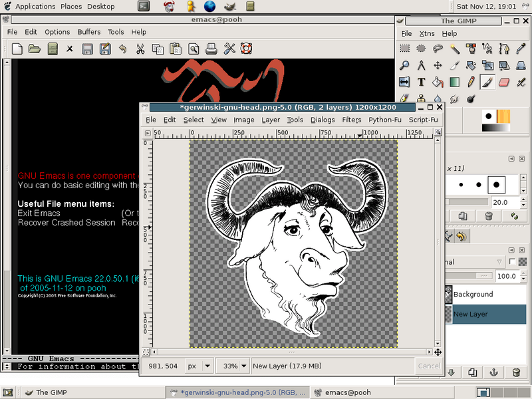Click the Cancel button in the status bar
This screenshot has width=532, height=399.
click(x=429, y=365)
